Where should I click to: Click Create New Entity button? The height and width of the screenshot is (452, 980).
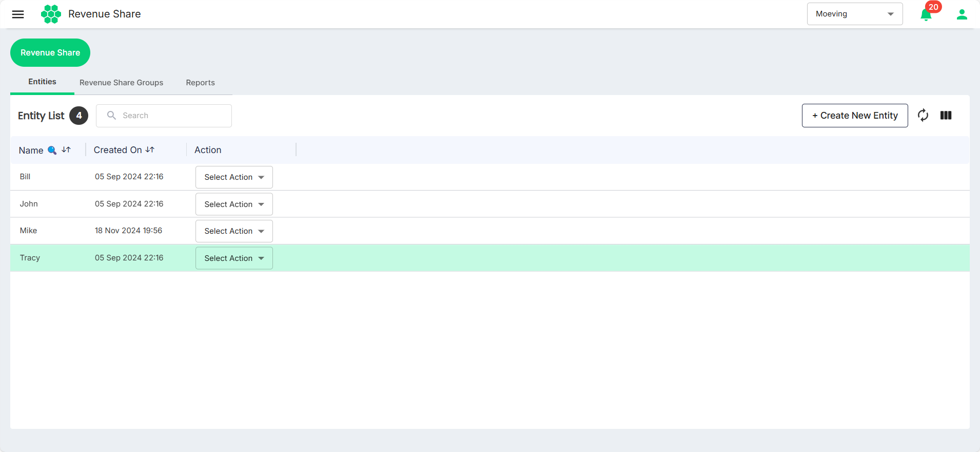[x=855, y=116]
